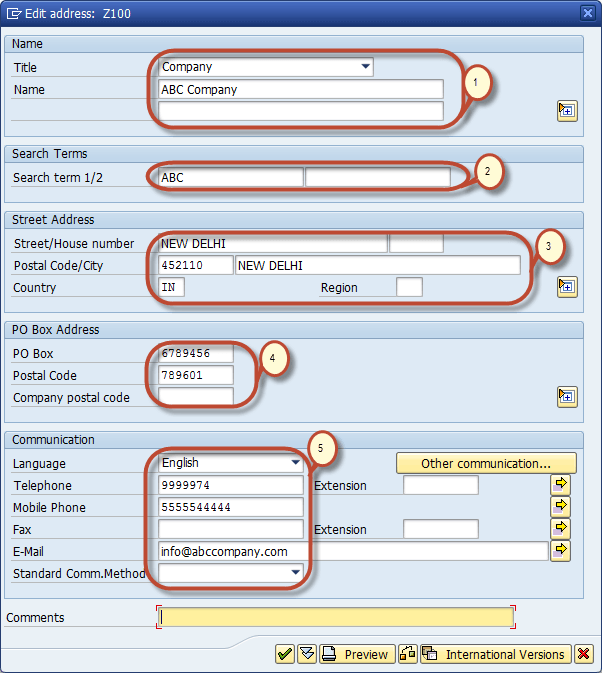Click the Country field containing IN
602x673 pixels.
[171, 287]
